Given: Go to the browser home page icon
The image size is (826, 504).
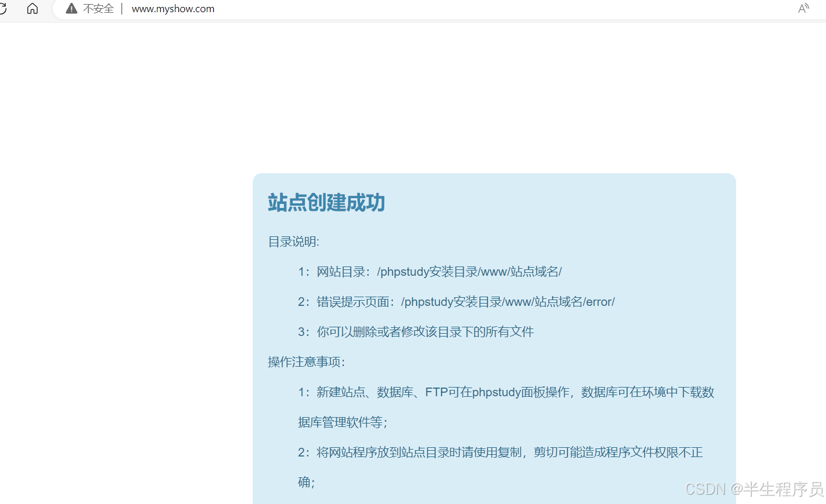Looking at the screenshot, I should pyautogui.click(x=32, y=8).
